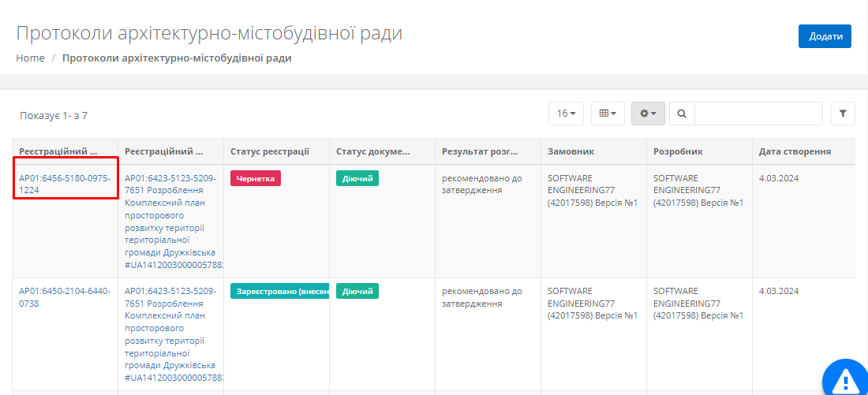Sort by Розробник column header
Viewport: 868px width, 395px height.
(x=678, y=151)
